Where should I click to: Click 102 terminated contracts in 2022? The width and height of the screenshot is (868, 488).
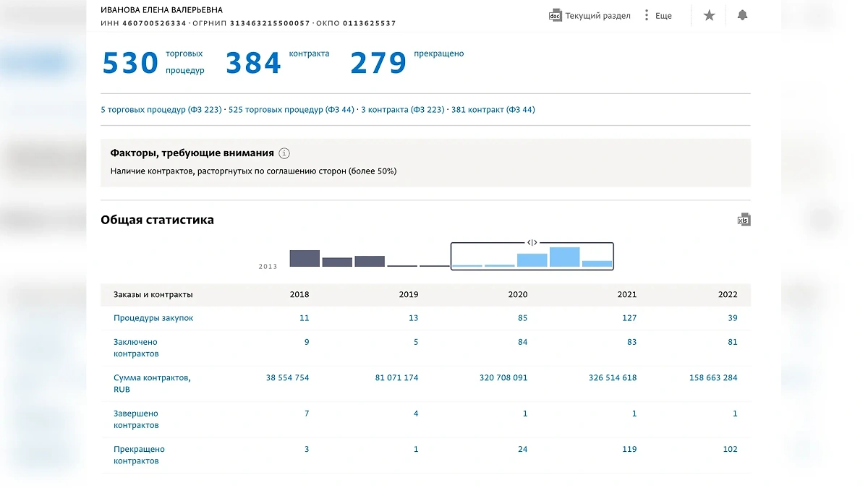pos(731,449)
